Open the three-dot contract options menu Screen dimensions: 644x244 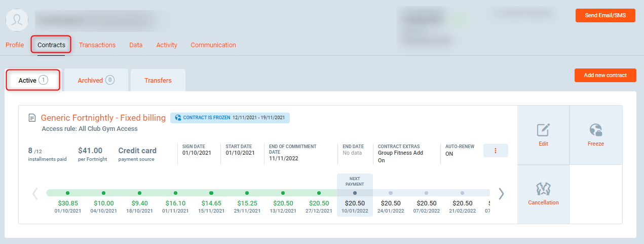495,151
